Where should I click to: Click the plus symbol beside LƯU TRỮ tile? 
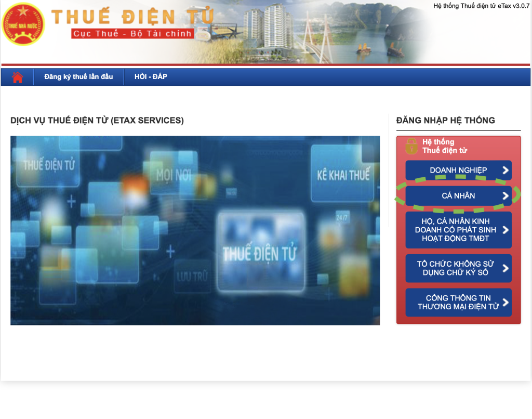(170, 252)
